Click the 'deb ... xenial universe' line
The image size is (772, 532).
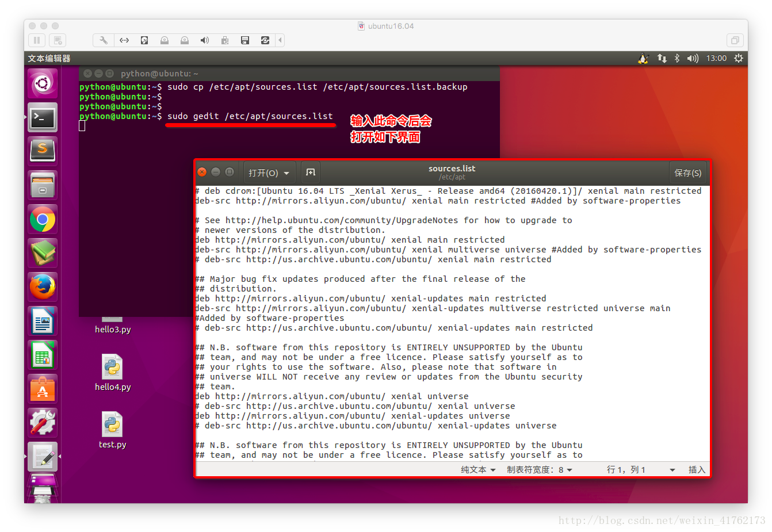click(332, 396)
